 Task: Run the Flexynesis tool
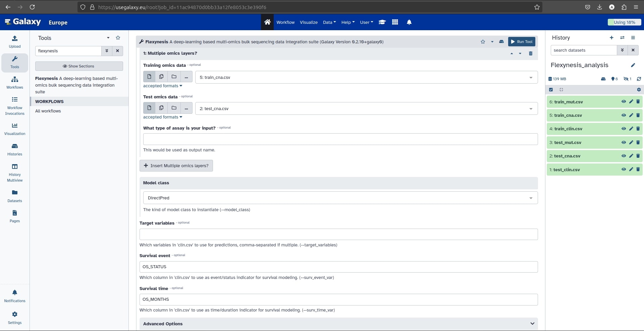point(522,42)
